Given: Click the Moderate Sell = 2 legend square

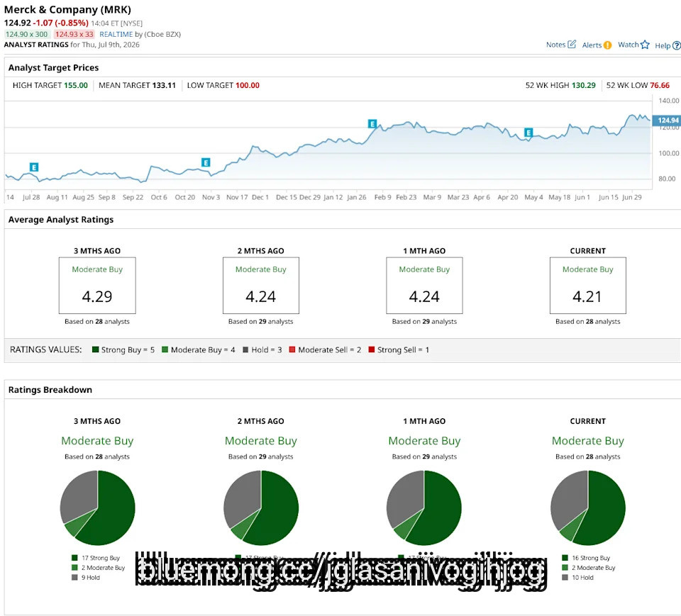Looking at the screenshot, I should point(292,349).
